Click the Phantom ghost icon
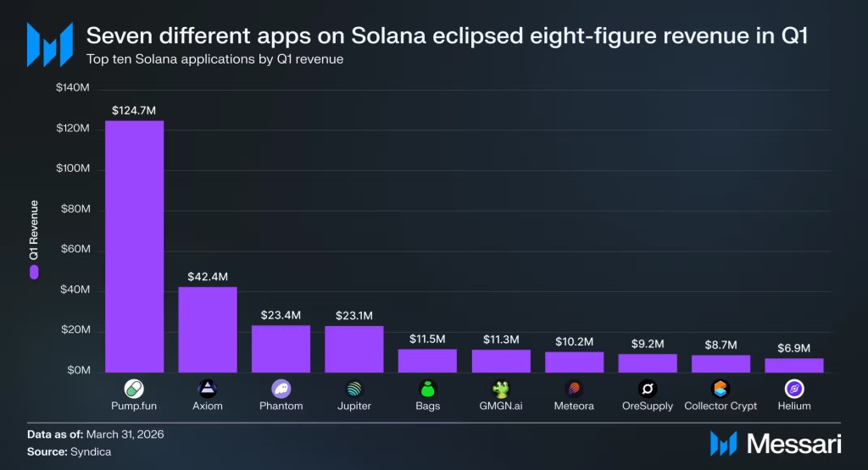 [x=281, y=389]
